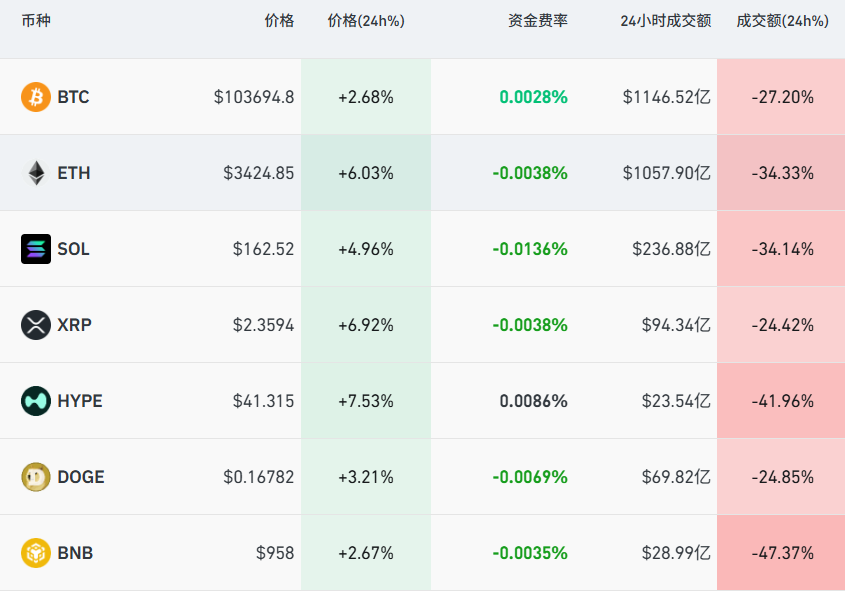Click the Solana SOL logo icon
The width and height of the screenshot is (845, 591).
[35, 249]
